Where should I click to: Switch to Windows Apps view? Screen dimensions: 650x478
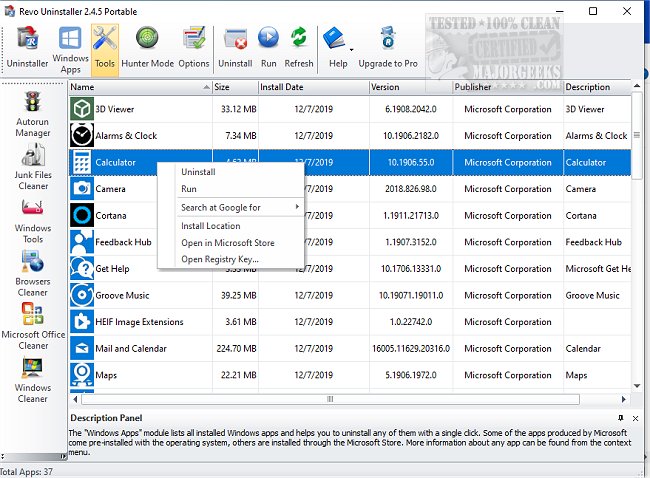pyautogui.click(x=71, y=47)
